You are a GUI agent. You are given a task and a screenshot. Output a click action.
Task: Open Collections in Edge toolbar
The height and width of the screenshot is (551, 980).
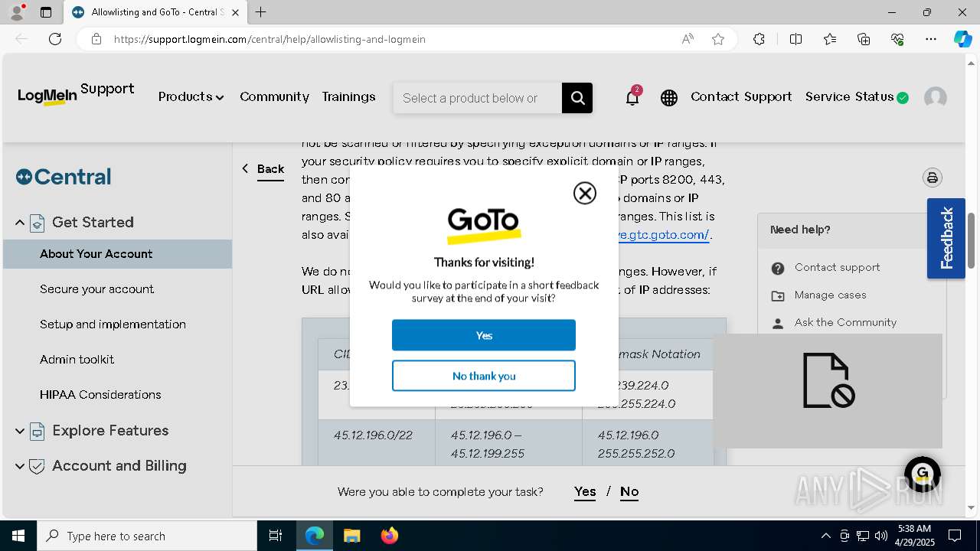[x=864, y=39]
